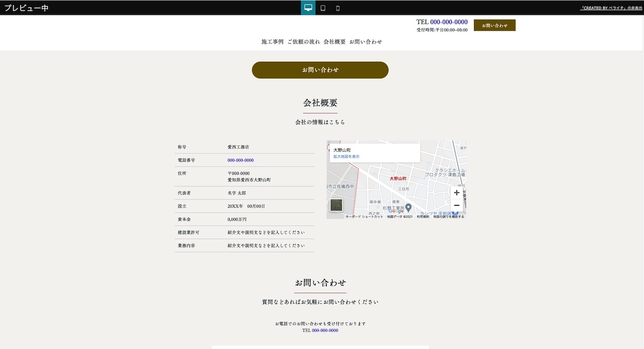Click 電話番号 row phone number link
This screenshot has height=349, width=644.
pyautogui.click(x=241, y=160)
